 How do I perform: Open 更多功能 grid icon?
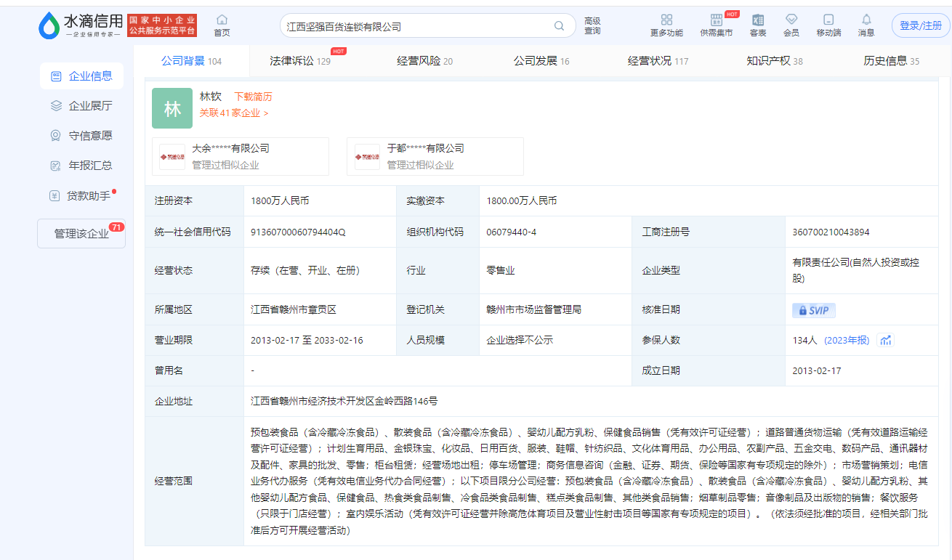[666, 20]
